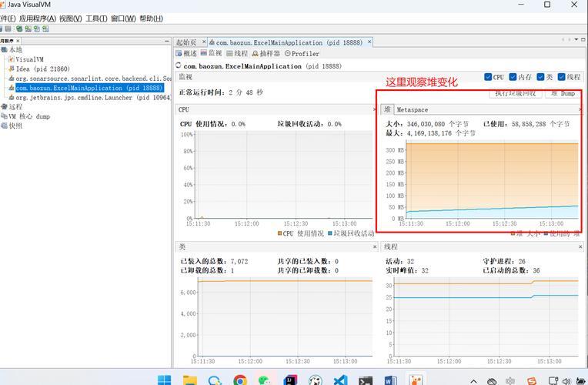Image resolution: width=588 pixels, height=385 pixels.
Task: Toggle the 类 (Classes) graph checkbox
Action: pyautogui.click(x=540, y=77)
